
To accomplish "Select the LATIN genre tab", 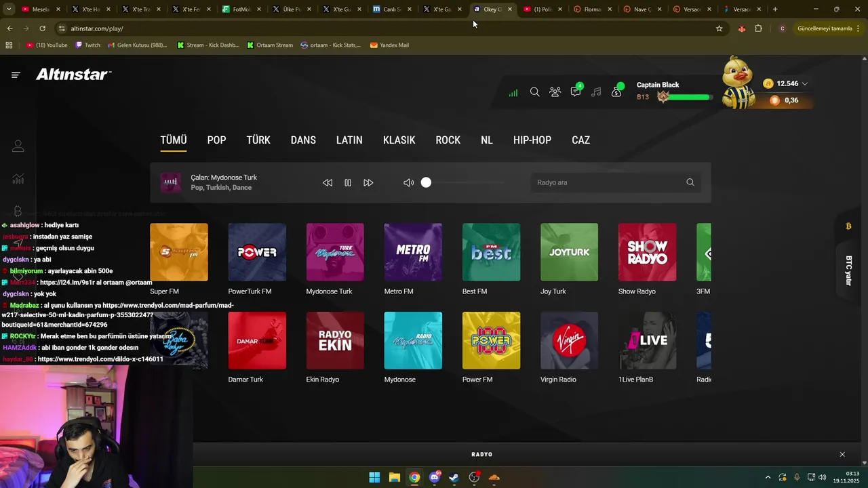I will point(349,140).
